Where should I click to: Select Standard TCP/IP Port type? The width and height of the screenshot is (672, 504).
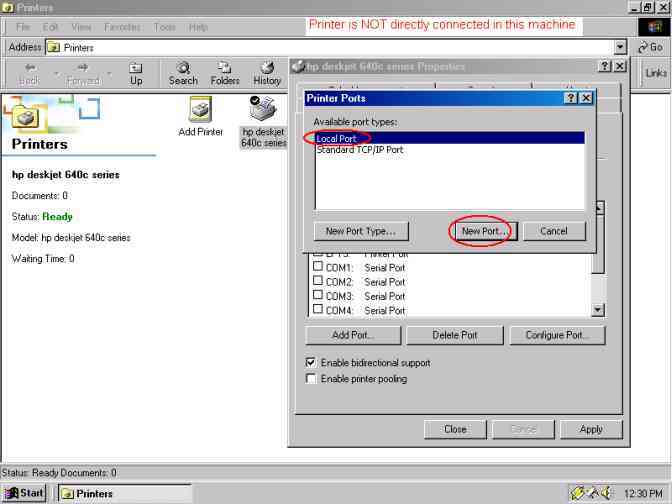coord(360,150)
